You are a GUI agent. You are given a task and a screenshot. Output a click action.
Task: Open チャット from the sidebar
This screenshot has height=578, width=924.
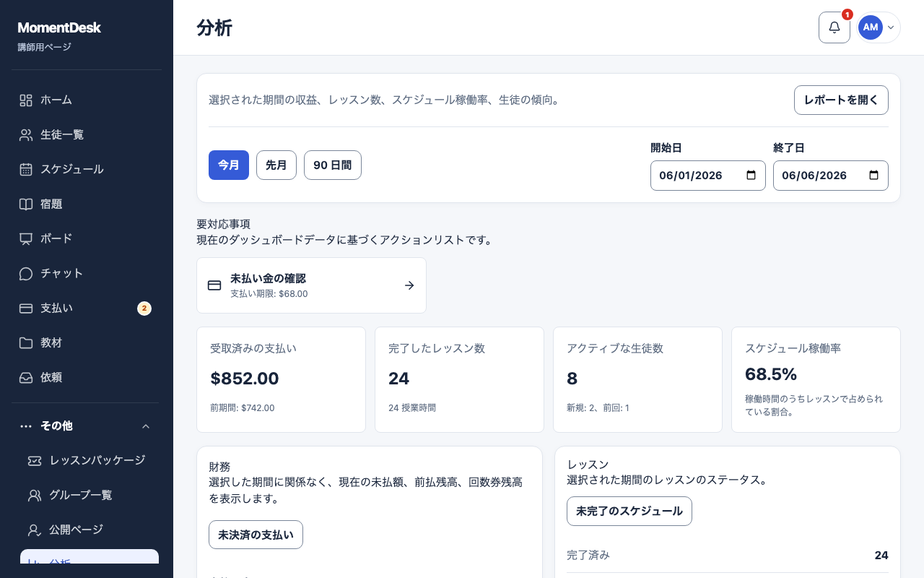pos(87,274)
